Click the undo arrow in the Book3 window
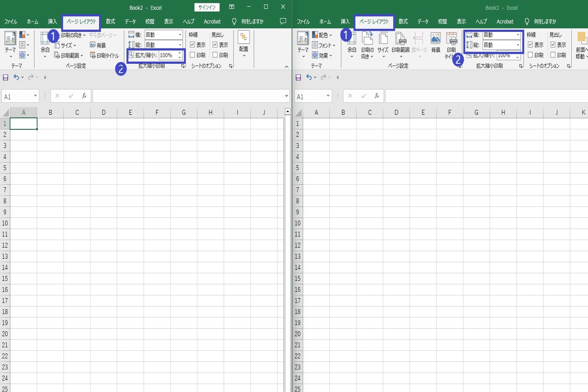The height and width of the screenshot is (392, 588). pos(309,77)
